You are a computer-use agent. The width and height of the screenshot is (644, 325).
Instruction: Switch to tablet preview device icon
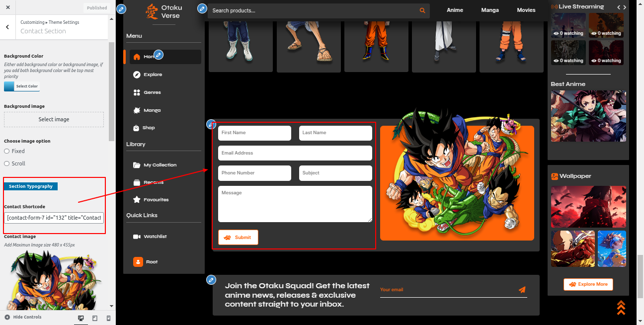(95, 318)
